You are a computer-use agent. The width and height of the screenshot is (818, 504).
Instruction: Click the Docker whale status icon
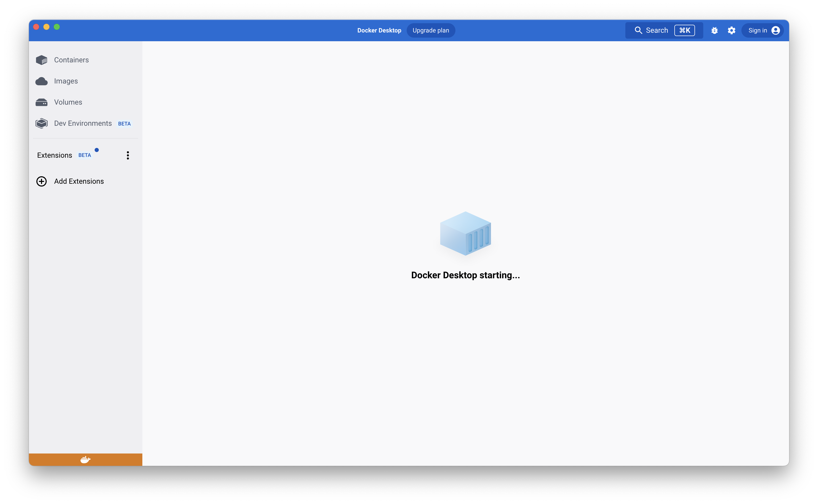point(85,459)
